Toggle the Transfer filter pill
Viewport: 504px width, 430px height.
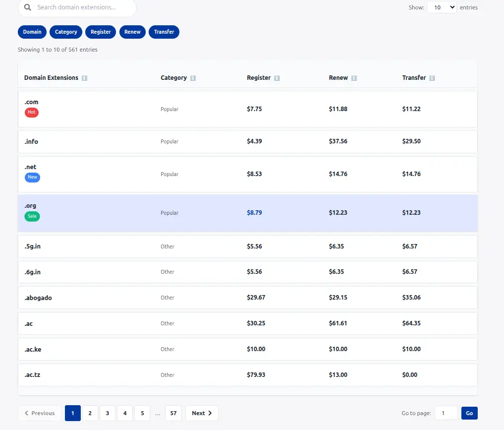[164, 32]
